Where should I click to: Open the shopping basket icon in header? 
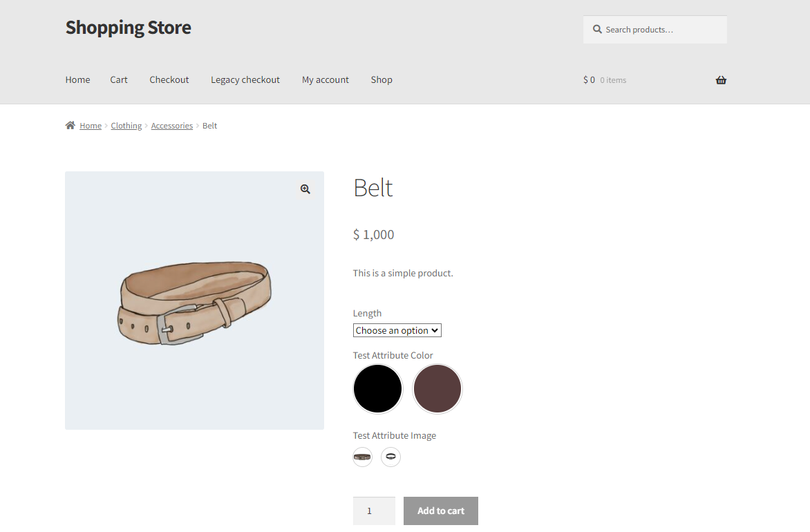[x=721, y=80]
